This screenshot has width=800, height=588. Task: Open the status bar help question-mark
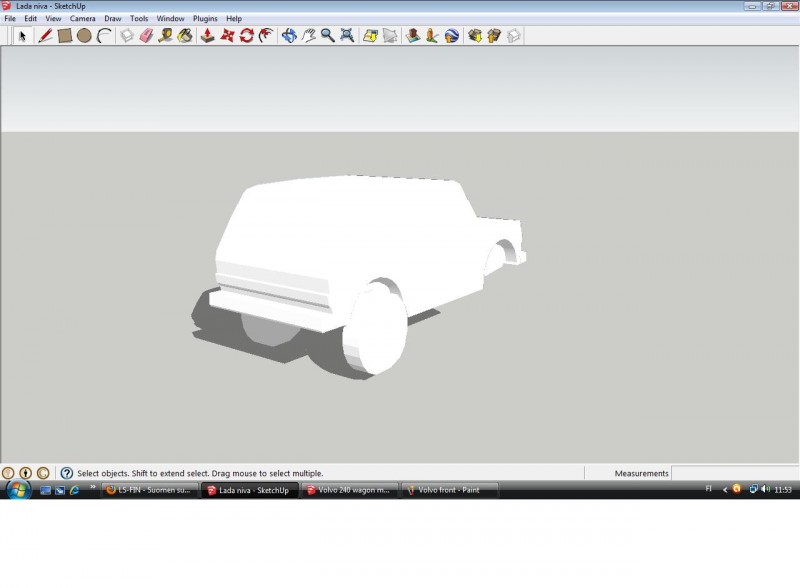[67, 473]
